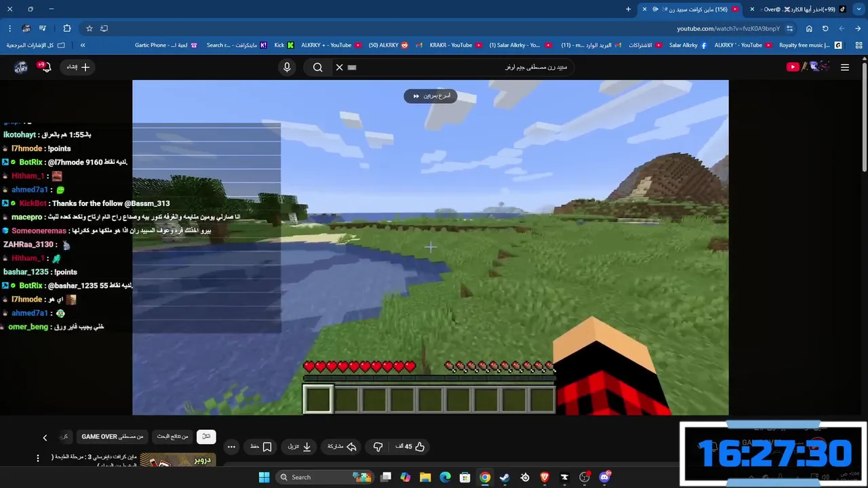The width and height of the screenshot is (868, 488).
Task: Click the save video button
Action: point(261,447)
